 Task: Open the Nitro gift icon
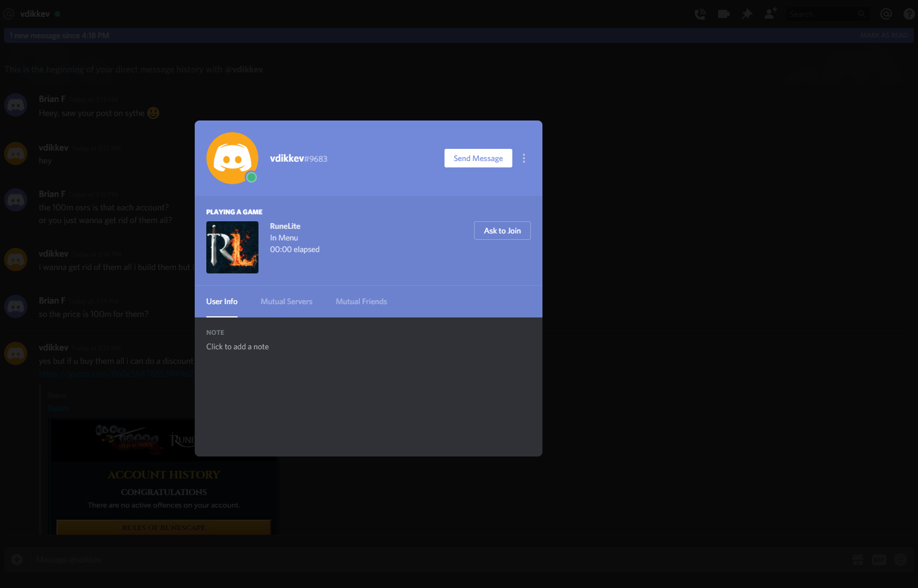pos(858,560)
